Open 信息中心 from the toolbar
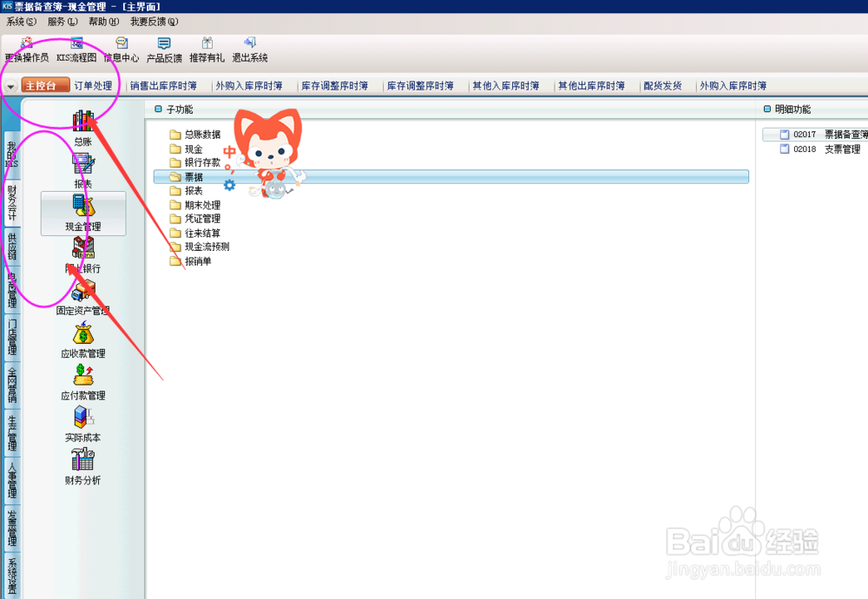 click(122, 43)
